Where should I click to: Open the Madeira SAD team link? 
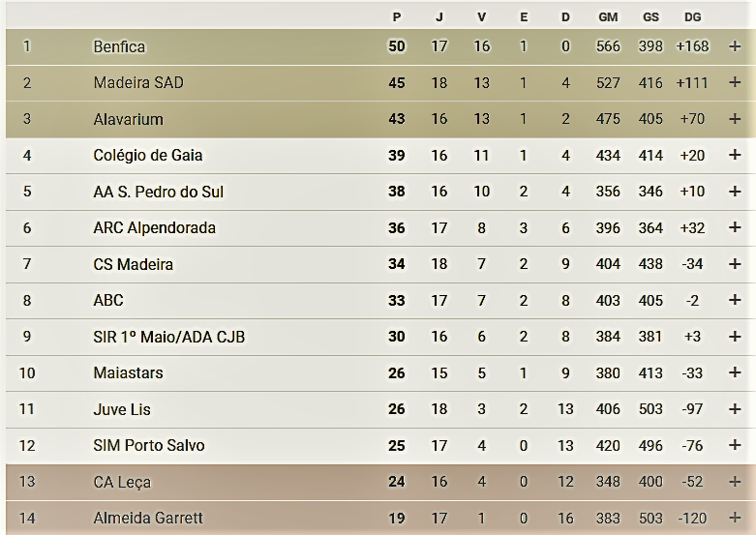(x=138, y=83)
